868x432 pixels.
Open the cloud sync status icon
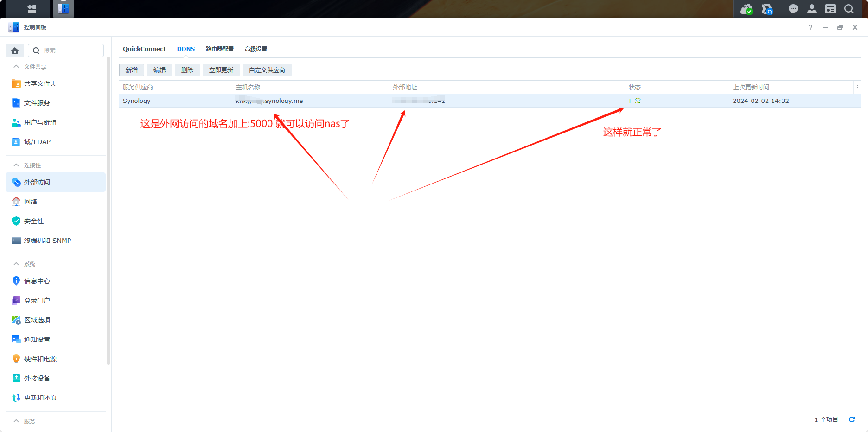(x=746, y=9)
